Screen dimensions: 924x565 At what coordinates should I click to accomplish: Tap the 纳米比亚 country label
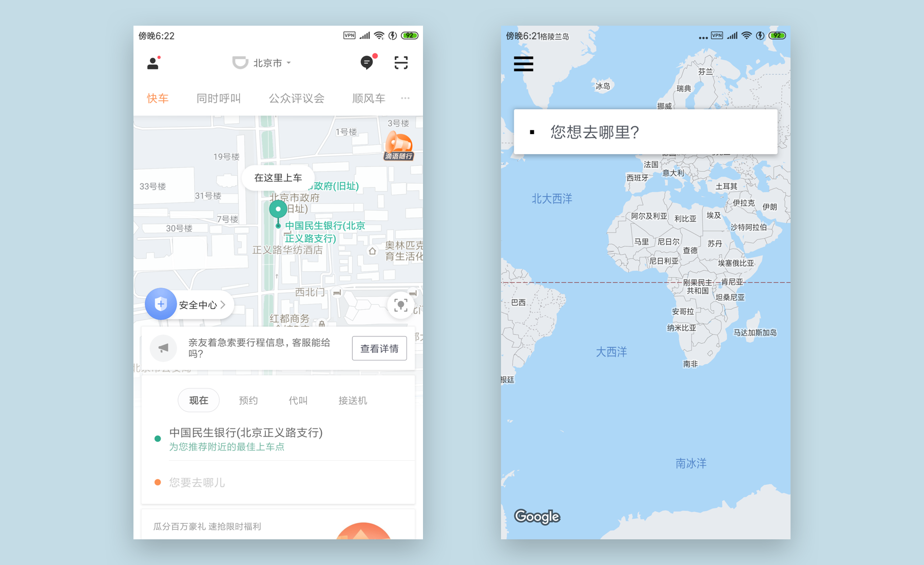pyautogui.click(x=682, y=328)
